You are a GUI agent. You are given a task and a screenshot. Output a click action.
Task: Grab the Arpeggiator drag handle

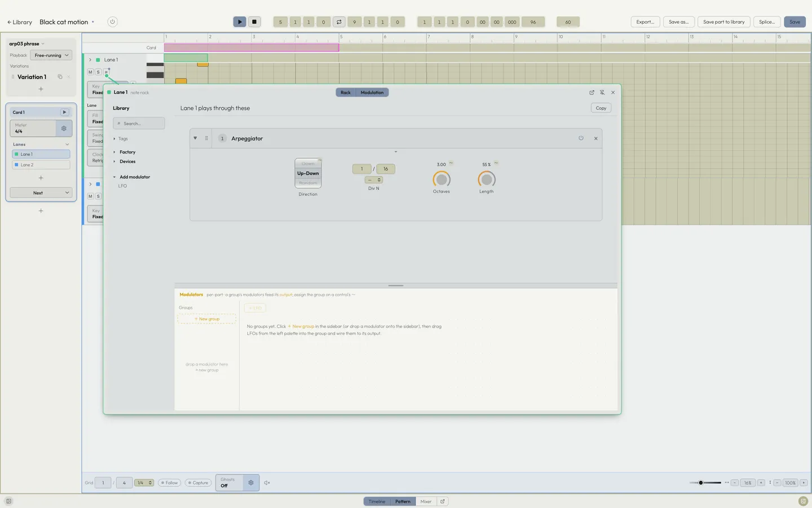pyautogui.click(x=206, y=138)
